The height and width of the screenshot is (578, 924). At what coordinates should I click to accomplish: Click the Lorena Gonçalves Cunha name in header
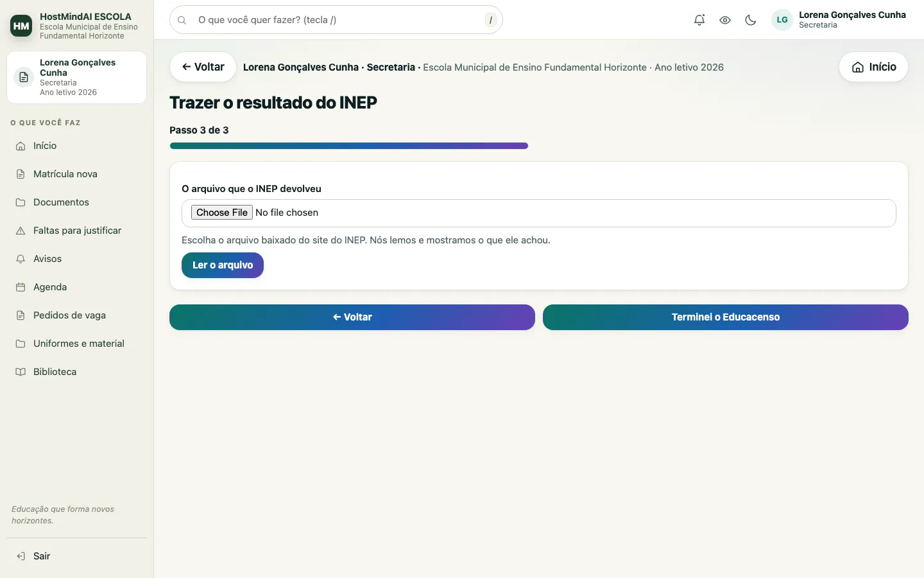coord(852,15)
